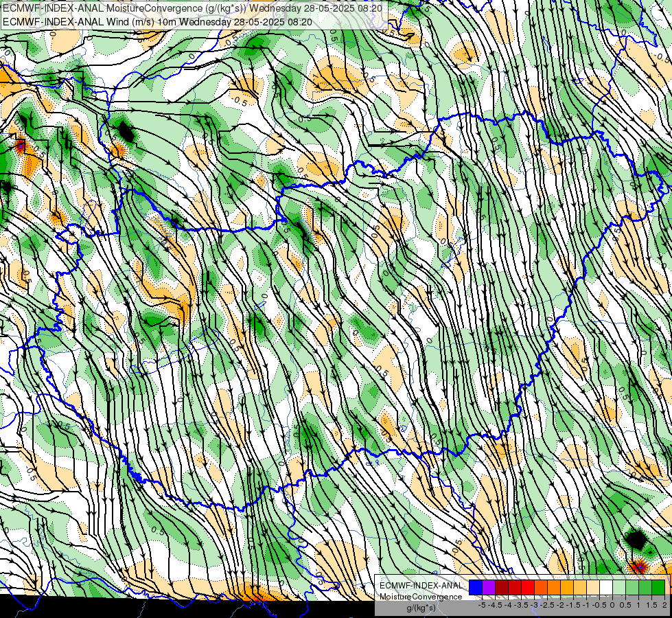Select the white legend swatch above 0
672x618 pixels.
(606, 587)
